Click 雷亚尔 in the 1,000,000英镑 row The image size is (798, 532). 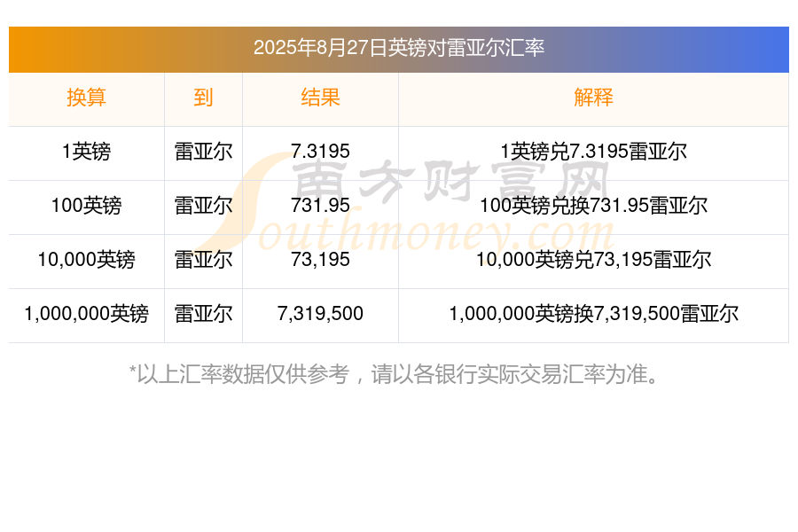tap(203, 314)
